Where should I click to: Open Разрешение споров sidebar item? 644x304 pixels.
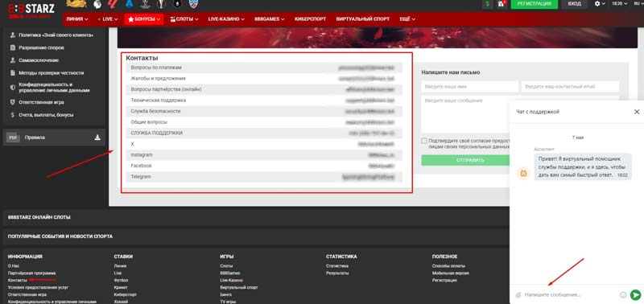point(41,47)
